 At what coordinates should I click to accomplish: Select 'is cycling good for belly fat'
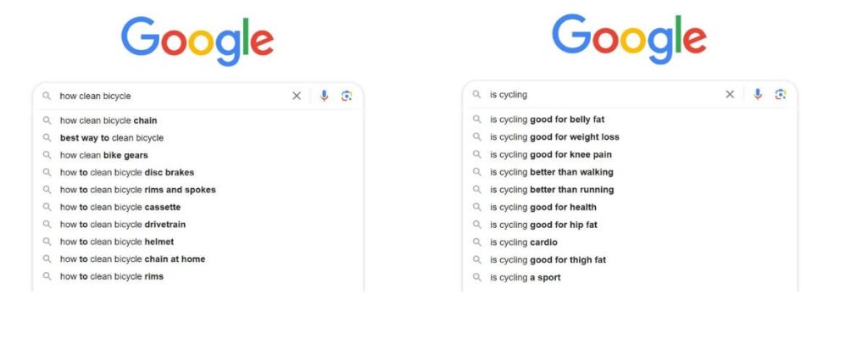pyautogui.click(x=548, y=119)
